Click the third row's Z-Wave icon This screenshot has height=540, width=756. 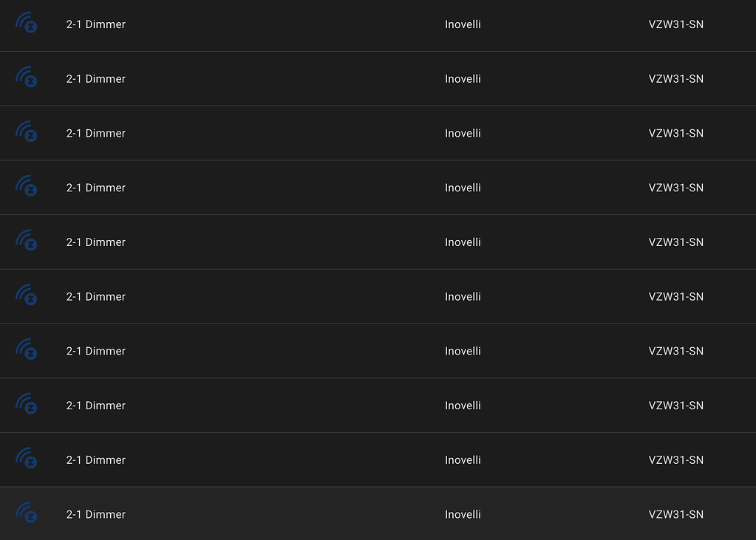click(26, 131)
